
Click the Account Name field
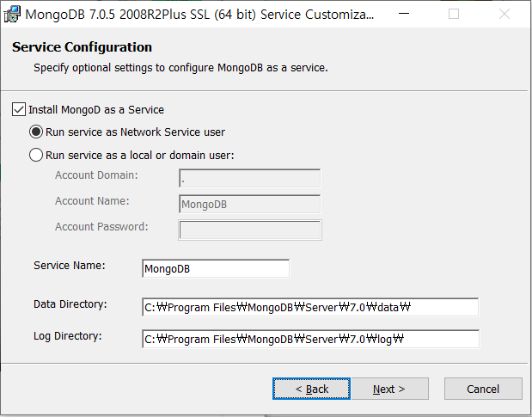[x=250, y=204]
